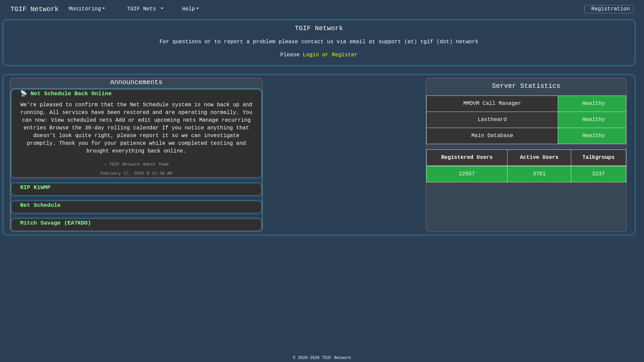Open the Help dropdown menu

[x=190, y=9]
